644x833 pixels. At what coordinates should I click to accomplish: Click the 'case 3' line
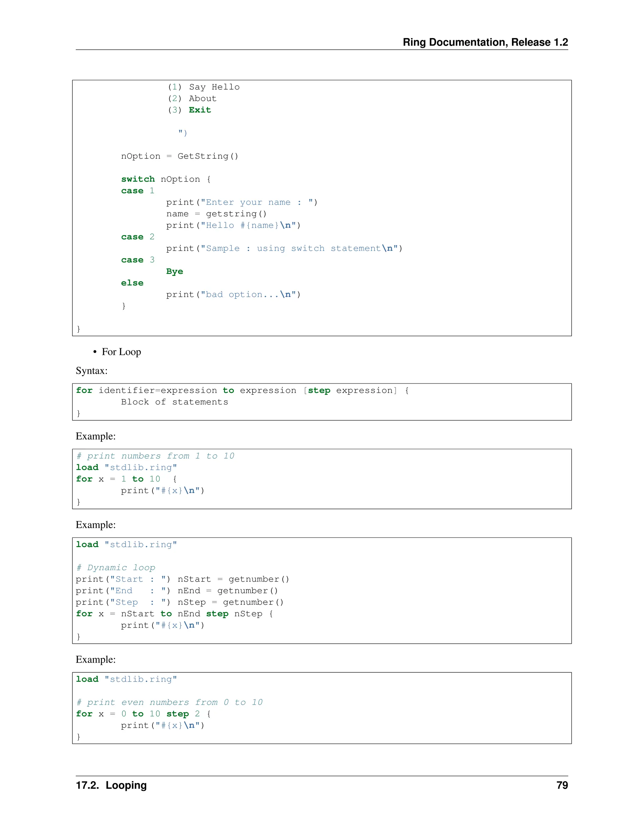[137, 260]
